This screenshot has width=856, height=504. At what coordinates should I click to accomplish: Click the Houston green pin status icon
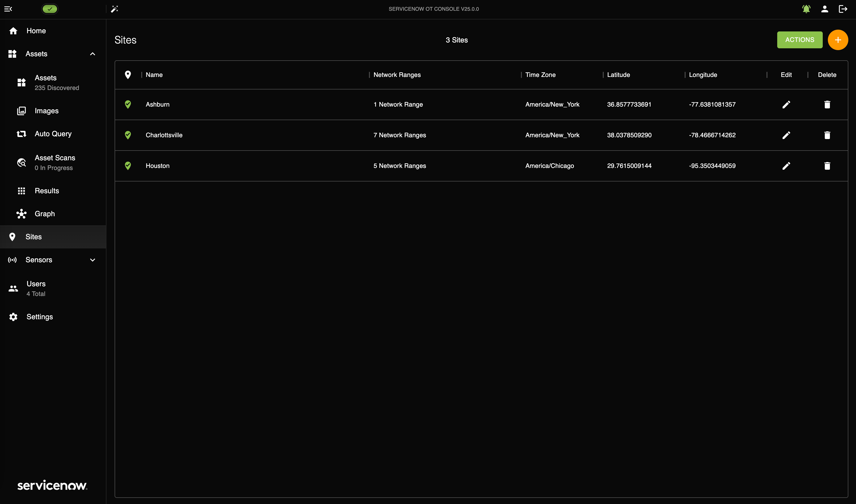(x=128, y=166)
